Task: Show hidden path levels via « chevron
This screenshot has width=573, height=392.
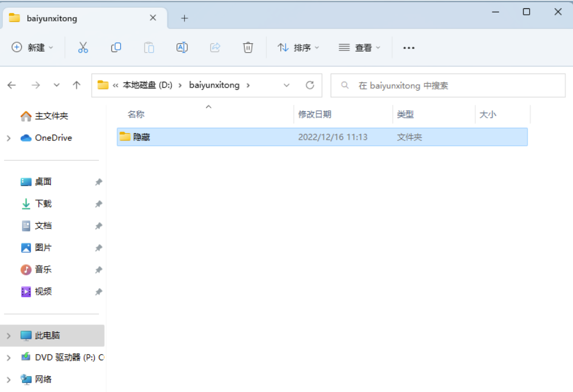Action: [116, 85]
